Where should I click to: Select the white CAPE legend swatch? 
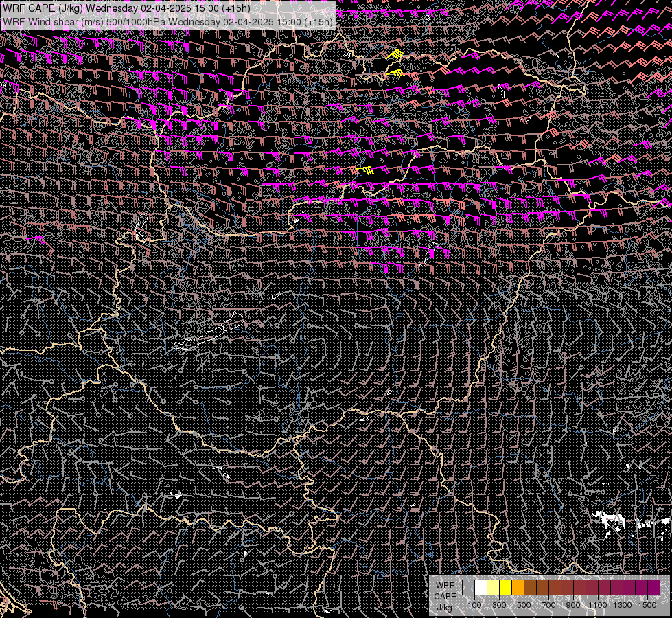[x=481, y=588]
